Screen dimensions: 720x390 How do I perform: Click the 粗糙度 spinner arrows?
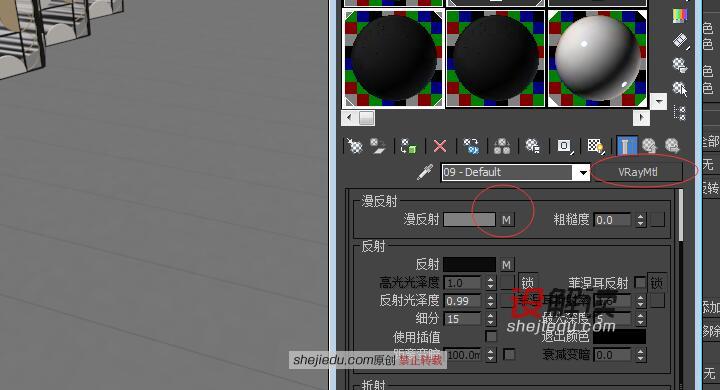(641, 220)
